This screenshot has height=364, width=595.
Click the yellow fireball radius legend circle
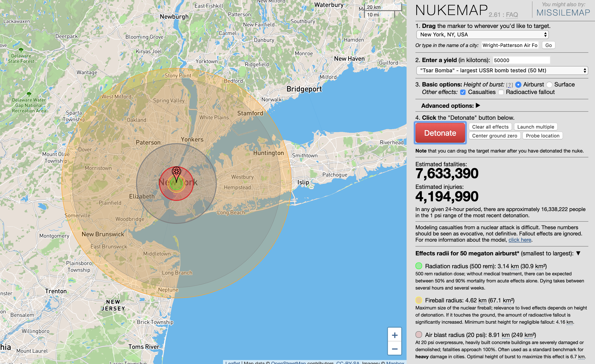tap(419, 300)
